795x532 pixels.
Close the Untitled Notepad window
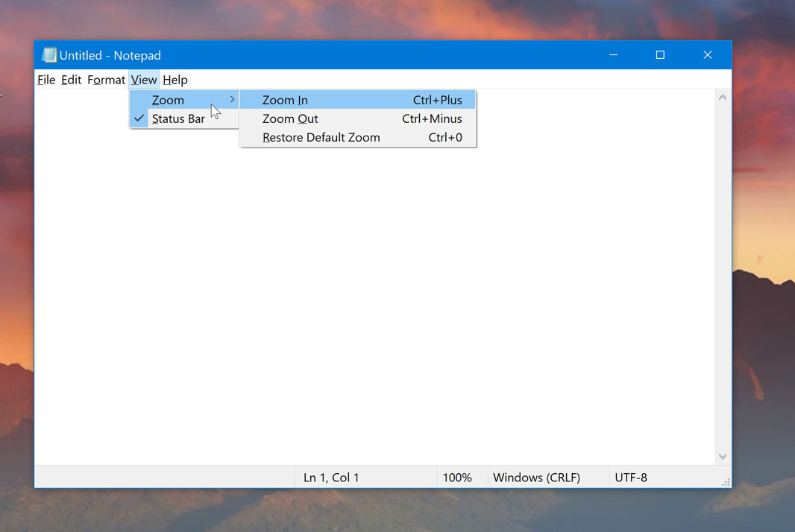tap(707, 55)
